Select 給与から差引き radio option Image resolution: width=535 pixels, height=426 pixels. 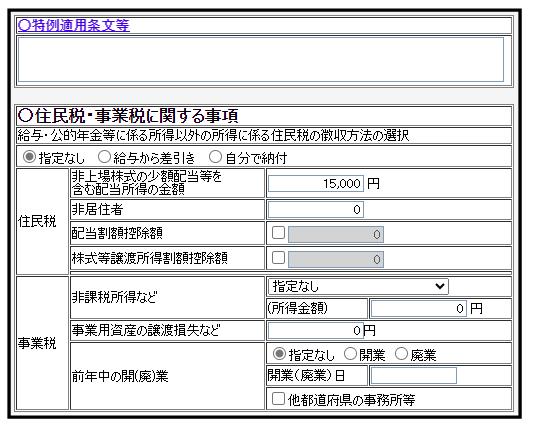click(x=104, y=157)
